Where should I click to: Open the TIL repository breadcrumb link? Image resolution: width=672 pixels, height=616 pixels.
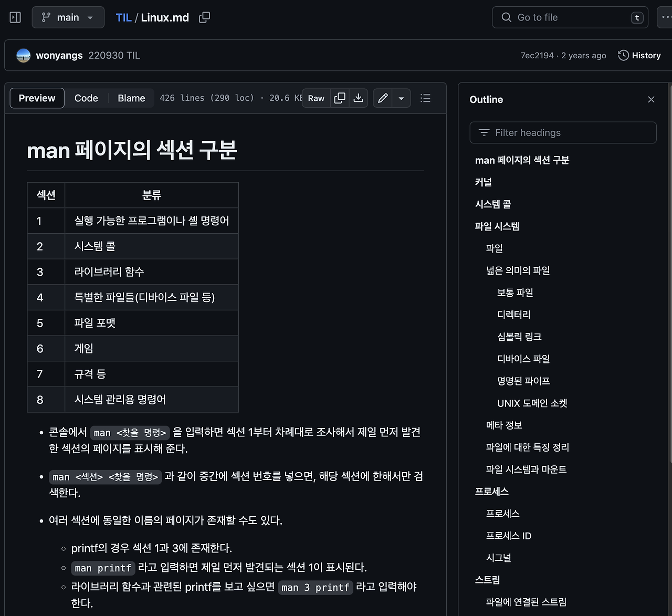[123, 17]
